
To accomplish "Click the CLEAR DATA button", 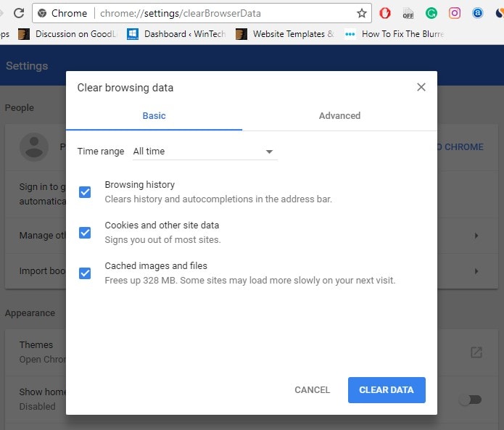I will tap(387, 390).
